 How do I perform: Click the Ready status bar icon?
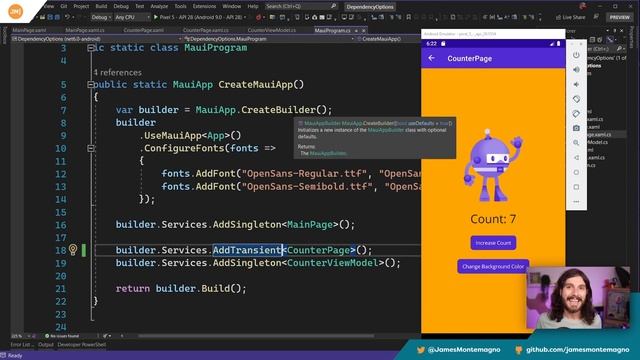click(4, 356)
